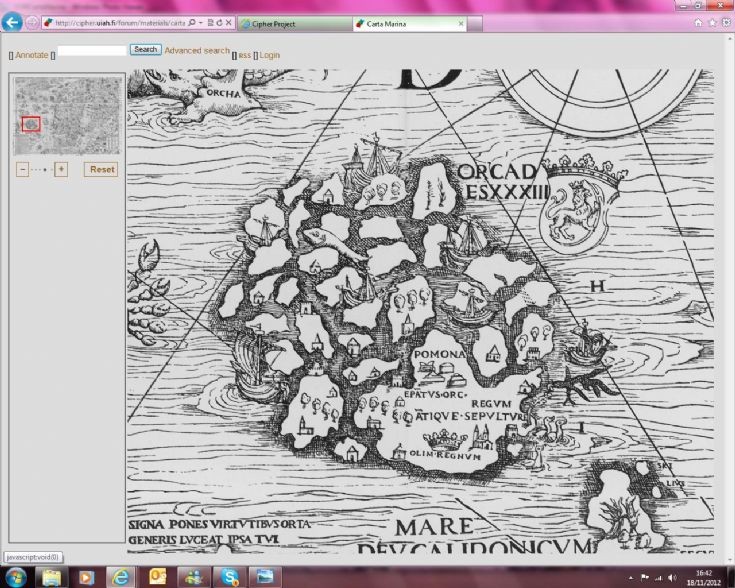The width and height of the screenshot is (735, 588).
Task: Click the MARE text at map bottom
Action: coord(435,527)
